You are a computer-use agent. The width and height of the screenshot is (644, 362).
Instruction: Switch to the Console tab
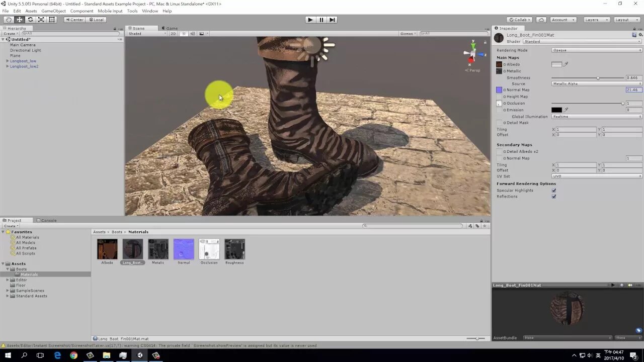[46, 220]
